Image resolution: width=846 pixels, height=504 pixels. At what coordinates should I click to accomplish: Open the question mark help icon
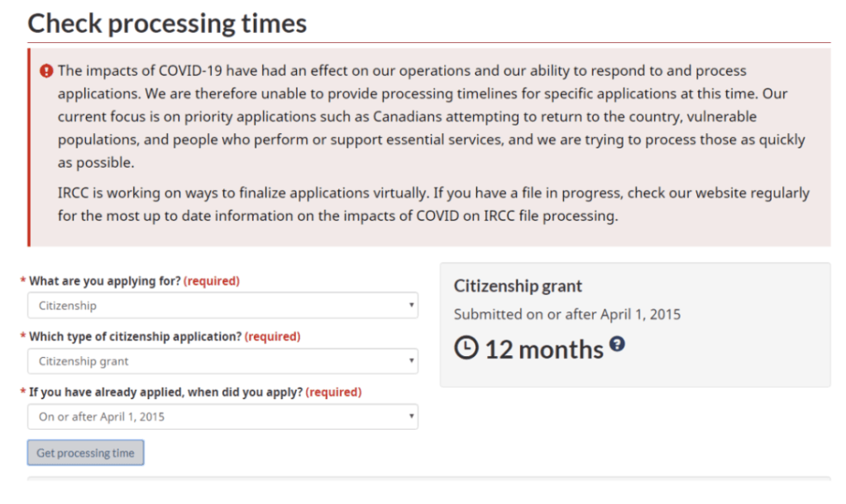click(x=617, y=344)
